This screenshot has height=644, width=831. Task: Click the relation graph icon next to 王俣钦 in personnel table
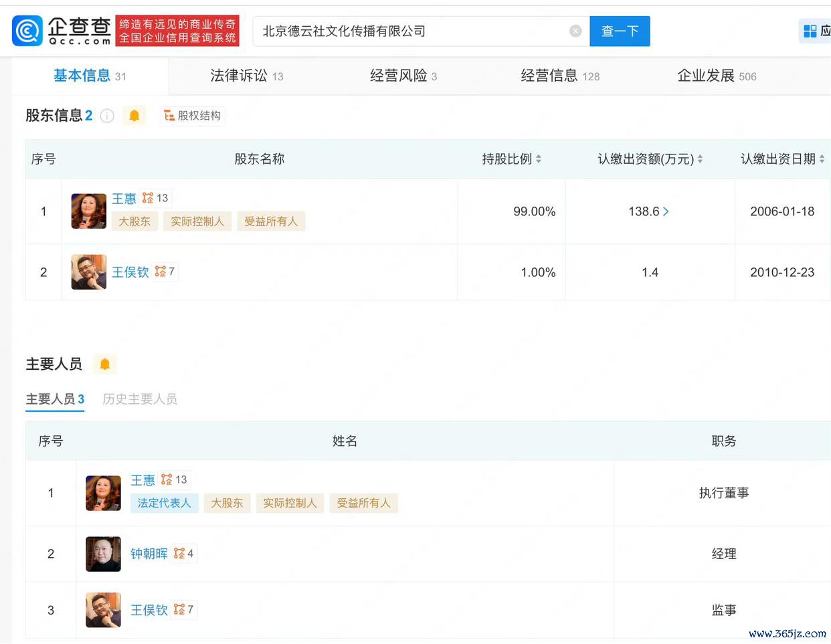coord(179,609)
